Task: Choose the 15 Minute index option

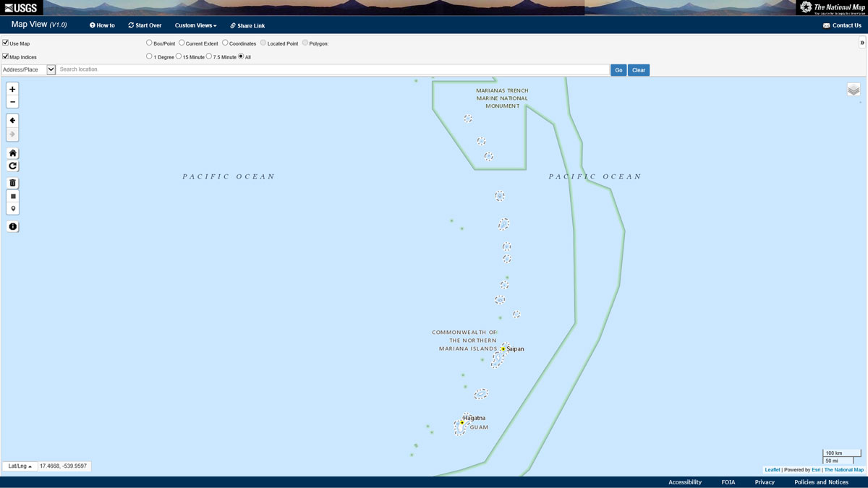Action: click(x=179, y=56)
